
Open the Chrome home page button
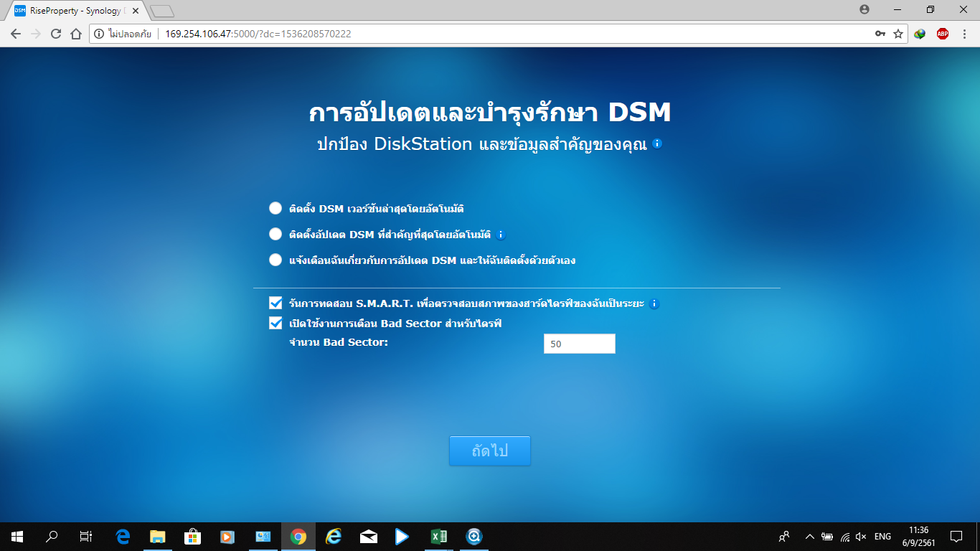click(76, 34)
